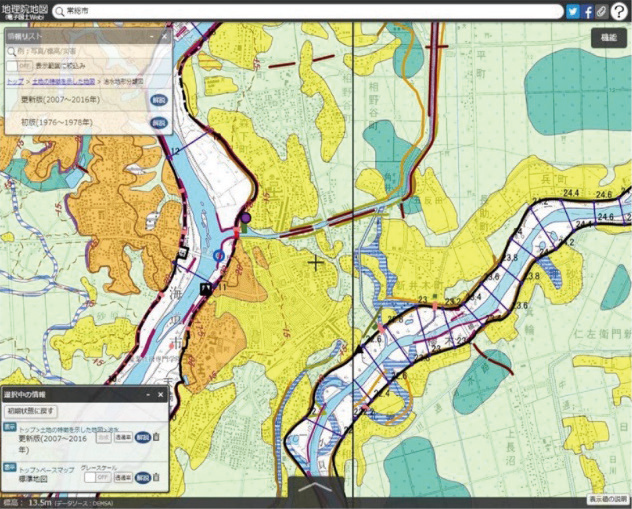Click the search magnifier icon in top bar
632x509 pixels.
click(x=59, y=12)
